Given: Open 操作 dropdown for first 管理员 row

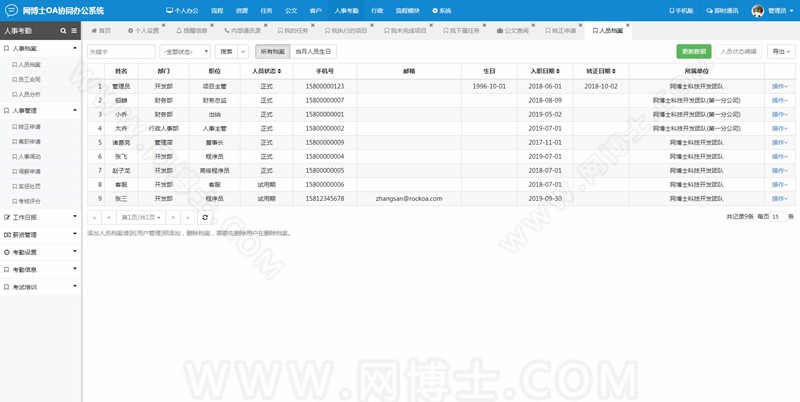Looking at the screenshot, I should [780, 86].
